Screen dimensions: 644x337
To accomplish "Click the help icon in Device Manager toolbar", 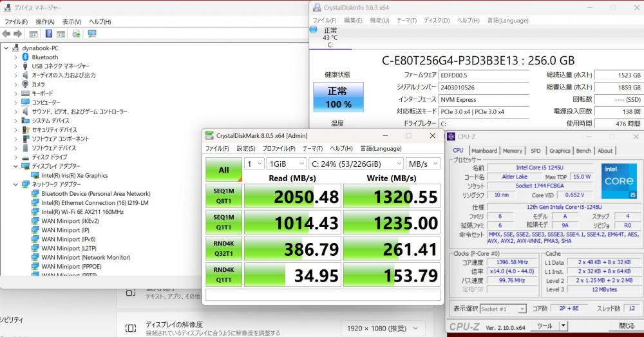I will pos(49,34).
